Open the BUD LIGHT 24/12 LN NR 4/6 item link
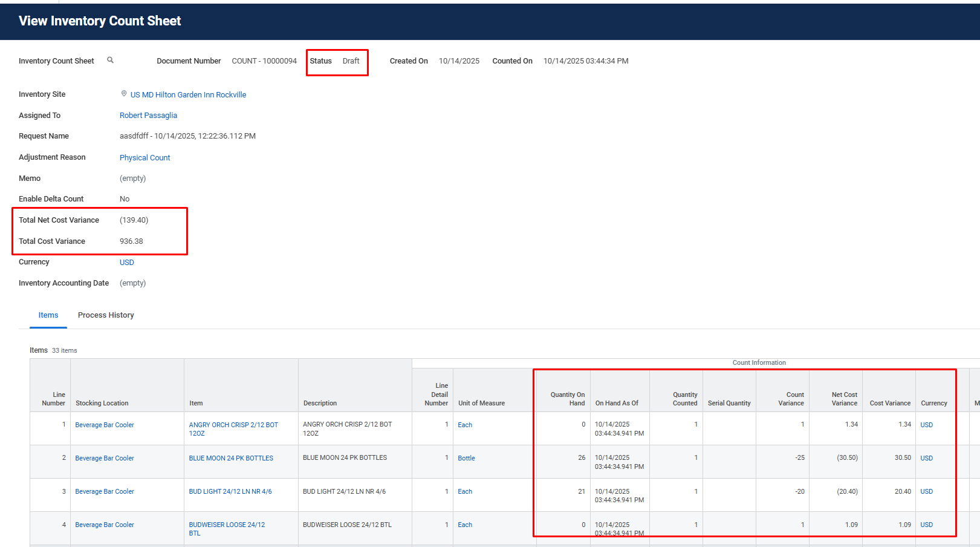 point(230,491)
